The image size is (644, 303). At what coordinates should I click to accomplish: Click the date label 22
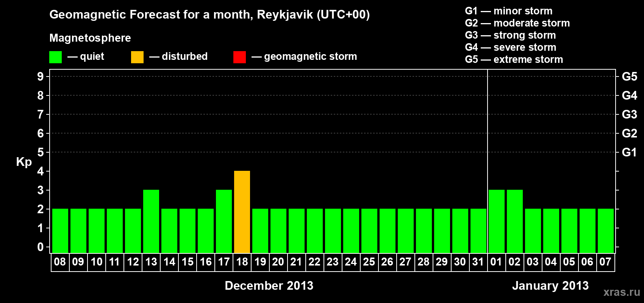(314, 262)
